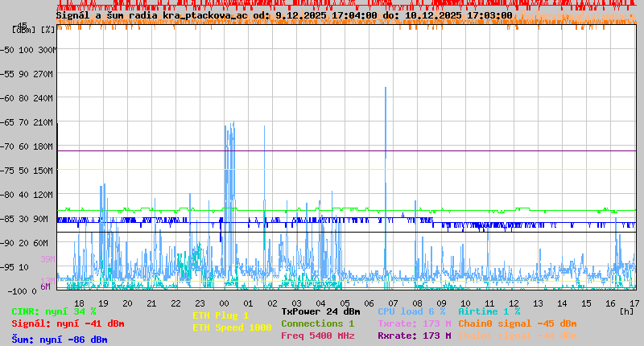The image size is (644, 346).
Task: Click the 'ETH Plug 1' legend text
Action: tap(221, 315)
